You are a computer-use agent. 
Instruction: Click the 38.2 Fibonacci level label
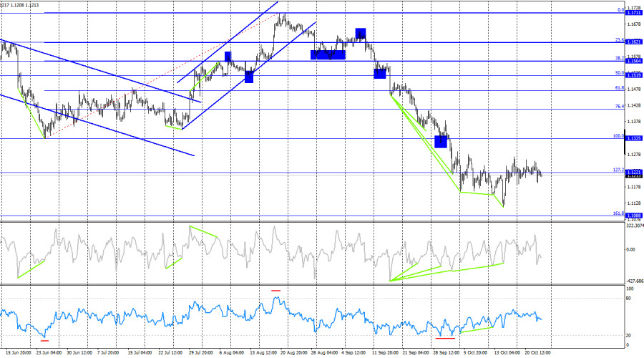pyautogui.click(x=620, y=59)
